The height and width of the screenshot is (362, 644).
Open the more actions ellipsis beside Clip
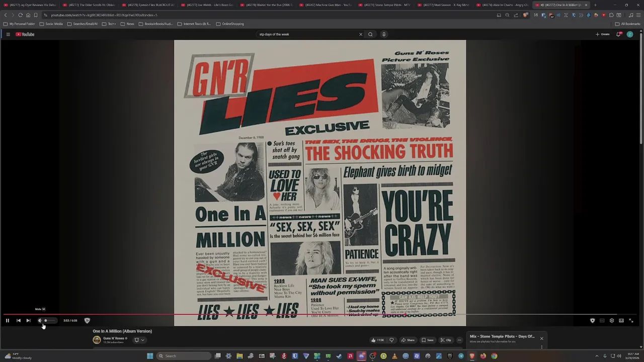click(459, 340)
